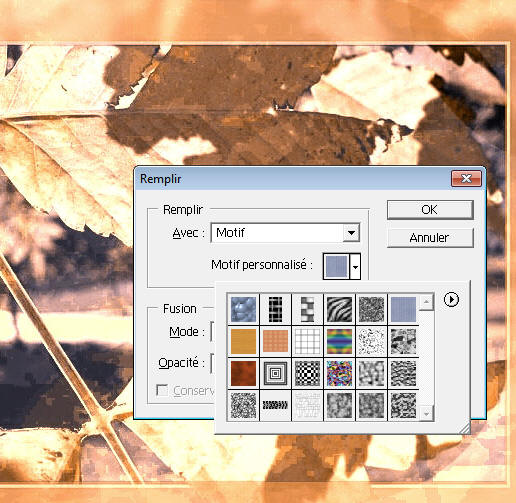Select the concentric squares pattern
Image resolution: width=516 pixels, height=503 pixels.
tap(275, 373)
